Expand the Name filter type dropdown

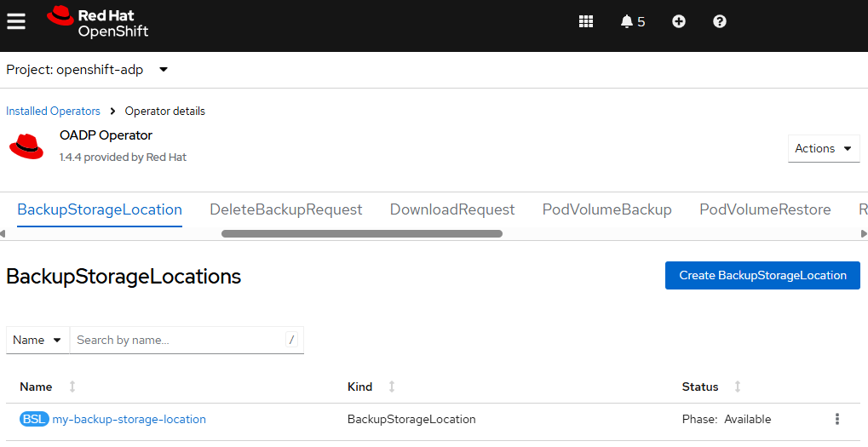coord(37,340)
